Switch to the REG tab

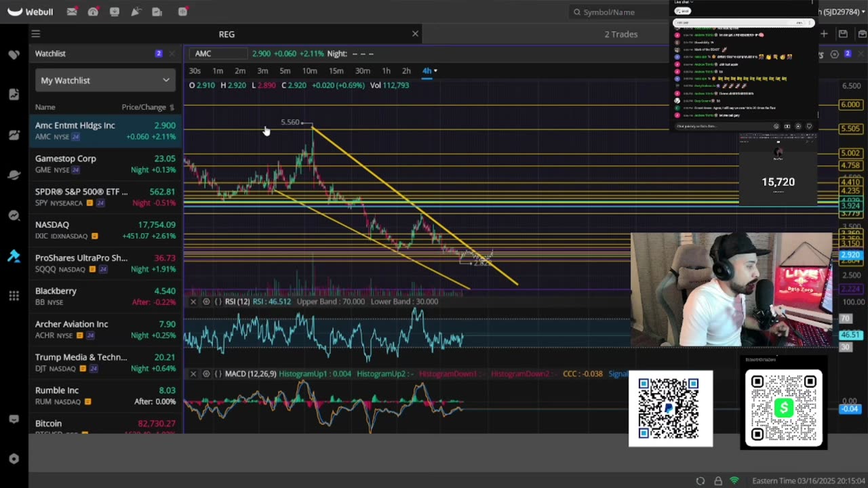(x=226, y=34)
